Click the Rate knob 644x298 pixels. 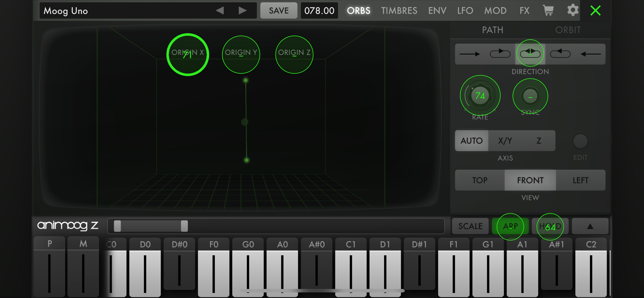point(480,96)
